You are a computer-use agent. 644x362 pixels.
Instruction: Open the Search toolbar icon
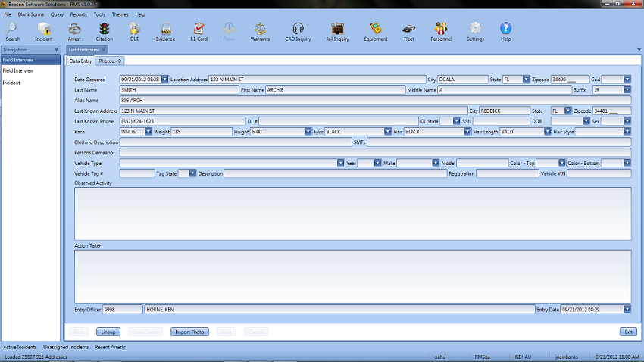pos(13,30)
